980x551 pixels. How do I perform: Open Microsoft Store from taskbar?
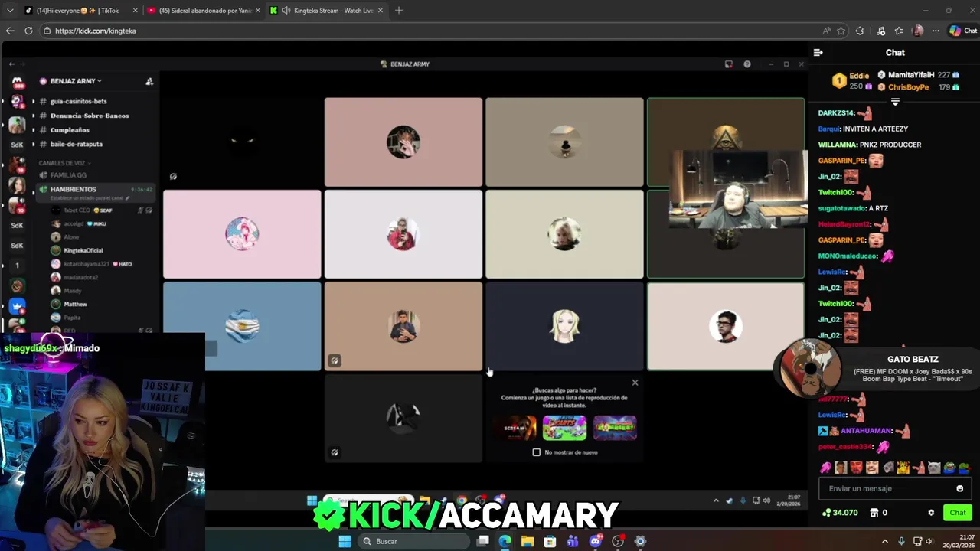[550, 541]
